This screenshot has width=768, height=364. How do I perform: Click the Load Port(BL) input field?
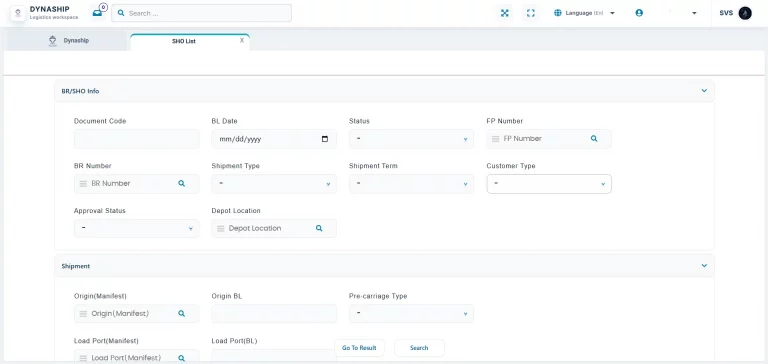[x=274, y=357]
